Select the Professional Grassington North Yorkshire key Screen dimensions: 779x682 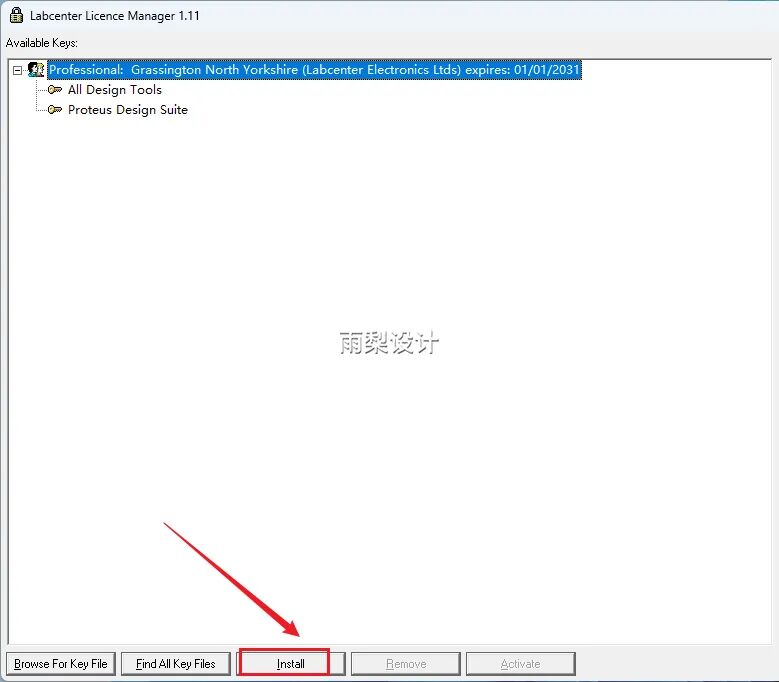[x=314, y=70]
